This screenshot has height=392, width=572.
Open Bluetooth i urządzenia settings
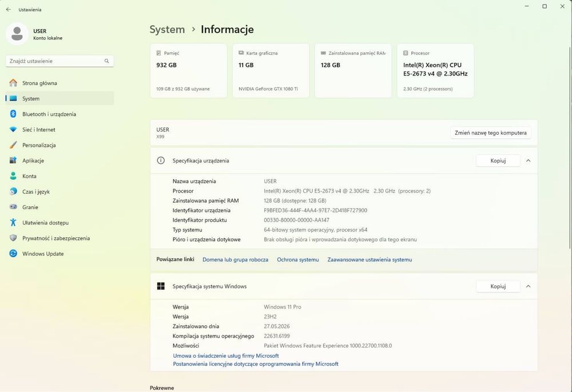tap(59, 114)
